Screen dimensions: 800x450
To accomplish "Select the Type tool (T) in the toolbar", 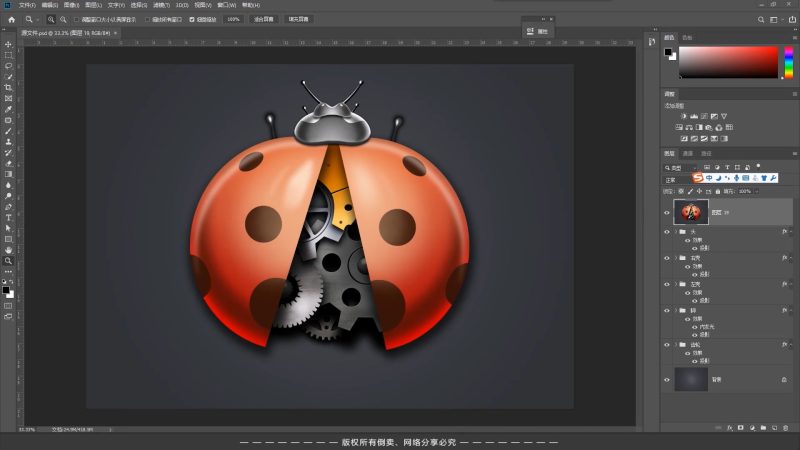I will click(8, 217).
